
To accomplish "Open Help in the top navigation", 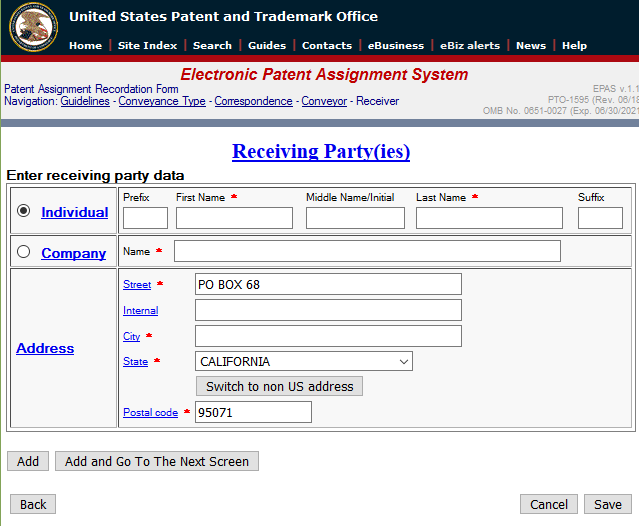I will coord(574,46).
